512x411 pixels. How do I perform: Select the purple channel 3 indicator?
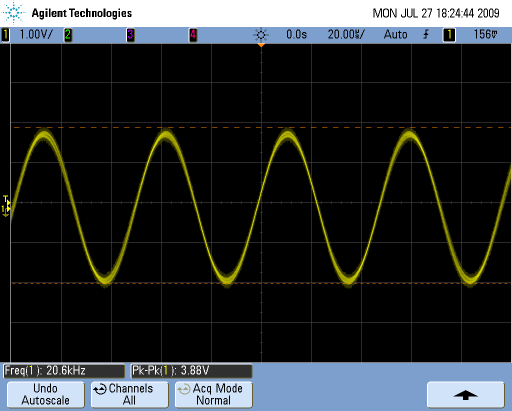point(130,35)
